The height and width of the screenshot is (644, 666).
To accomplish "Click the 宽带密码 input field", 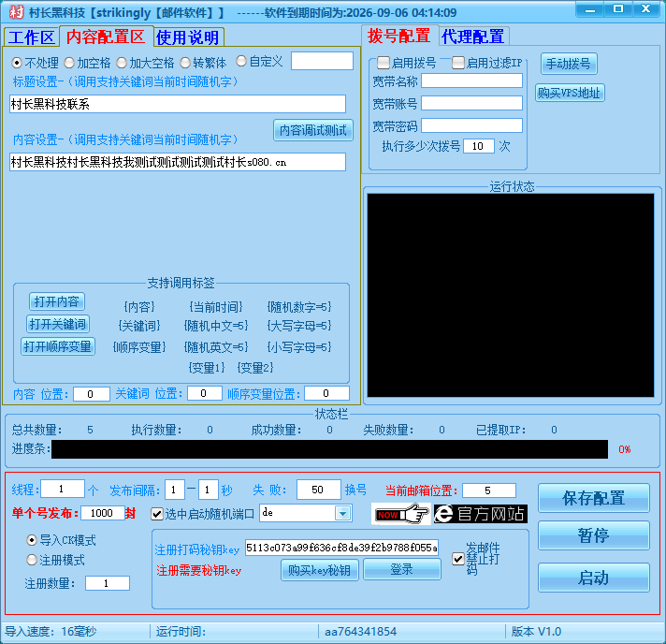I will [x=471, y=125].
